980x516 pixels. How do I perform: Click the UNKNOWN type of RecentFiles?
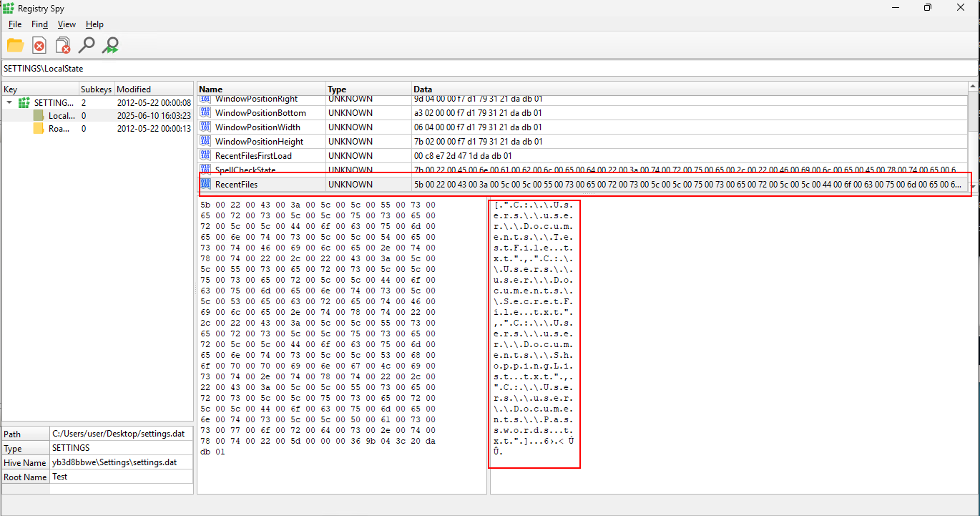[x=350, y=184]
